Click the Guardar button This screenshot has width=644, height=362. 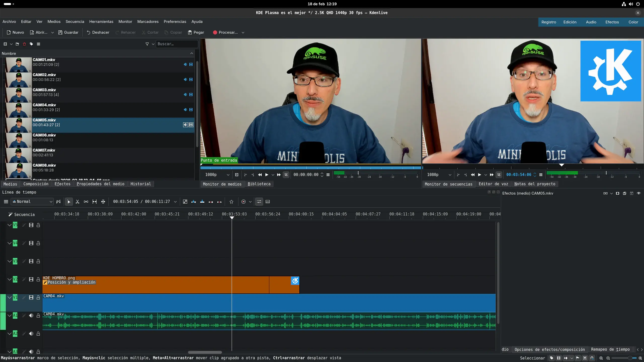(68, 32)
